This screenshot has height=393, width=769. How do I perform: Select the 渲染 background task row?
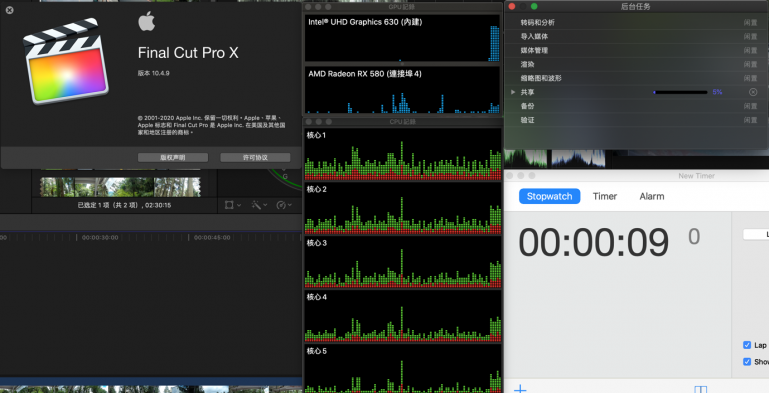tap(636, 64)
